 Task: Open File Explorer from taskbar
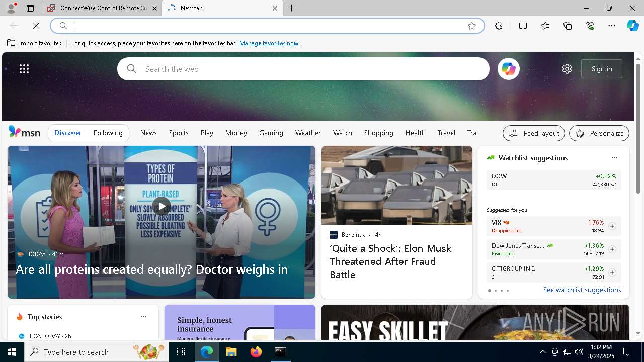[231, 352]
